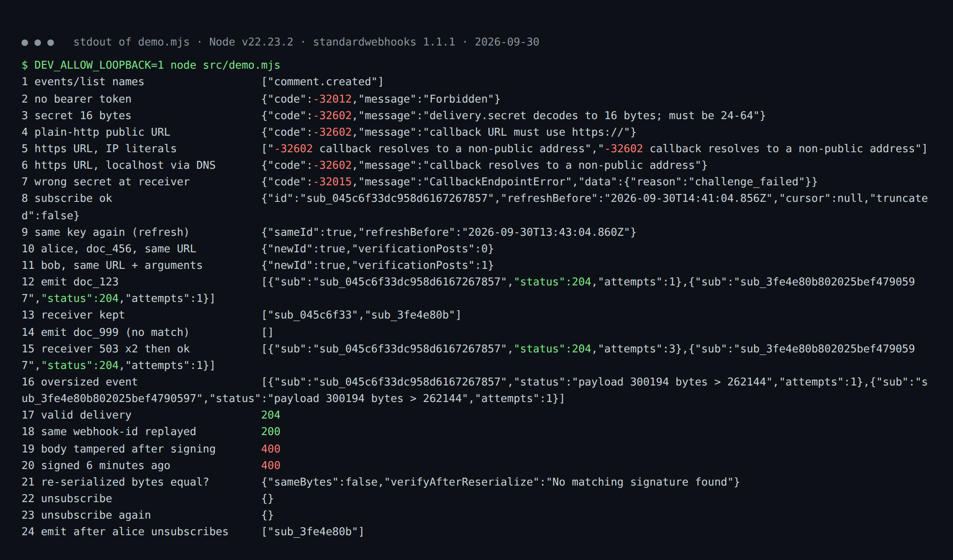Viewport: 953px width, 560px height.
Task: Click the label '23 unsubscribe again'
Action: coord(86,515)
